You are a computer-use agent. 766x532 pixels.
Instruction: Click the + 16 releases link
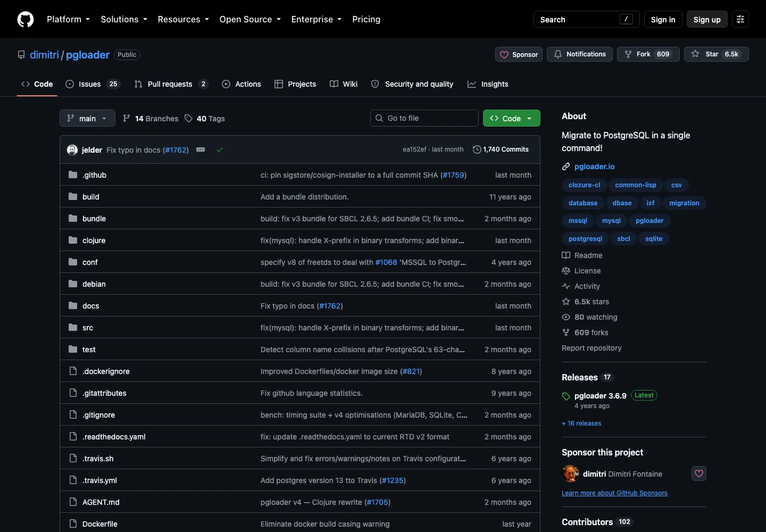581,423
